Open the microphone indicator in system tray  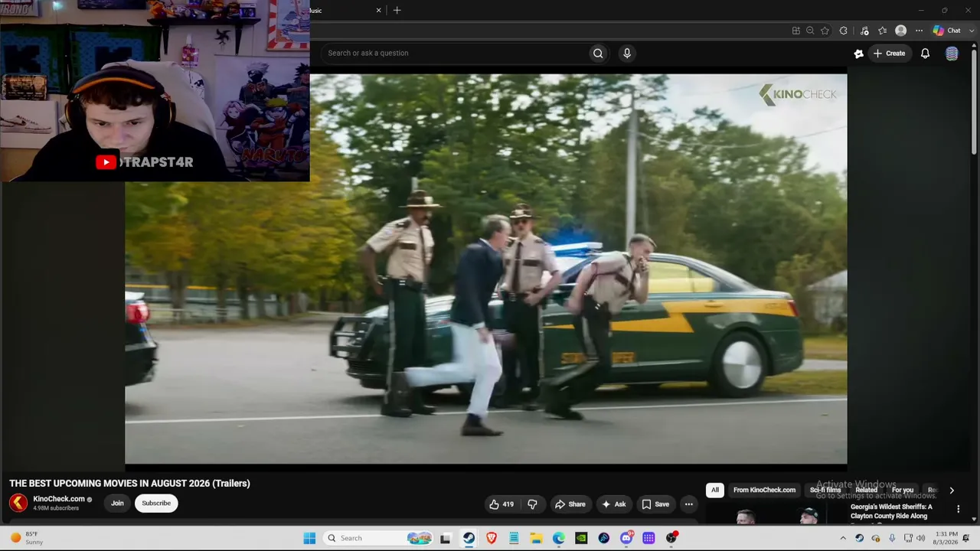(891, 538)
